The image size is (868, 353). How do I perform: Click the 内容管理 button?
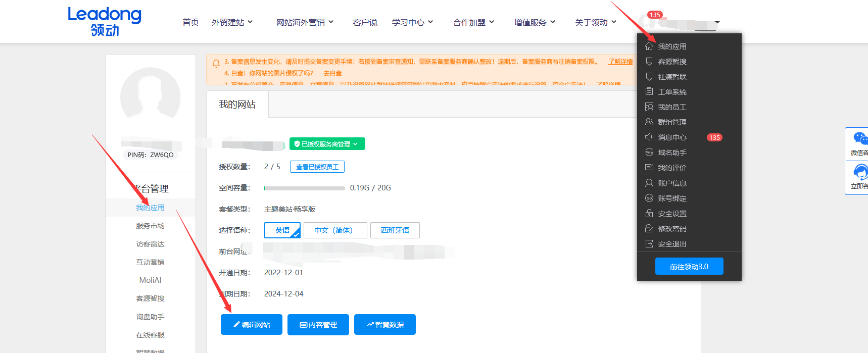318,325
